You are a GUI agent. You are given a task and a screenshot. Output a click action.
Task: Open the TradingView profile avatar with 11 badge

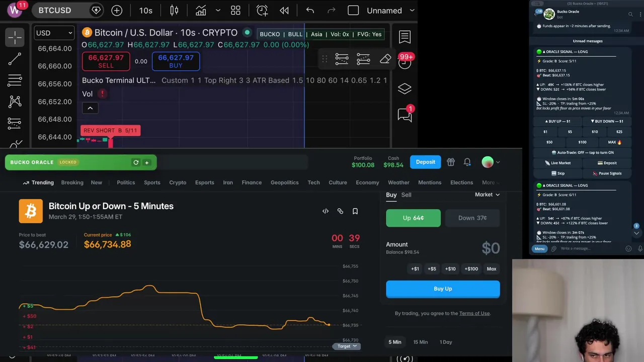[15, 10]
